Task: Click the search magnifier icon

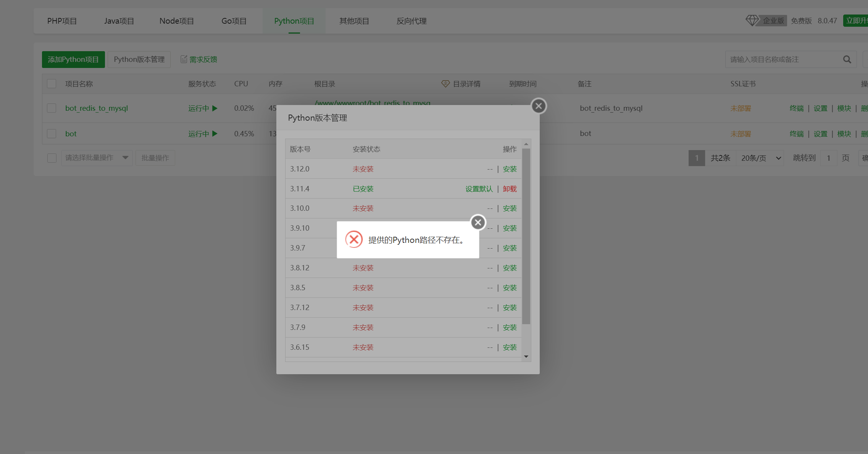Action: pyautogui.click(x=847, y=60)
